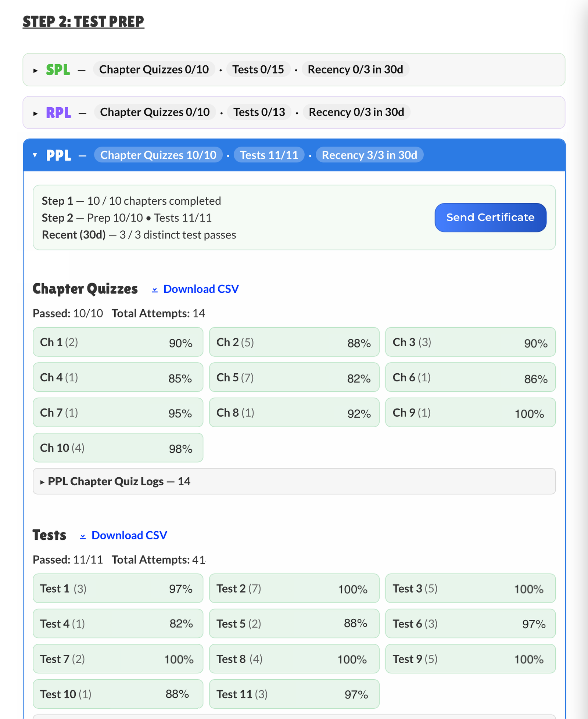Click the chevron icon in the PPL header
Viewport: 588px width, 719px height.
[35, 155]
